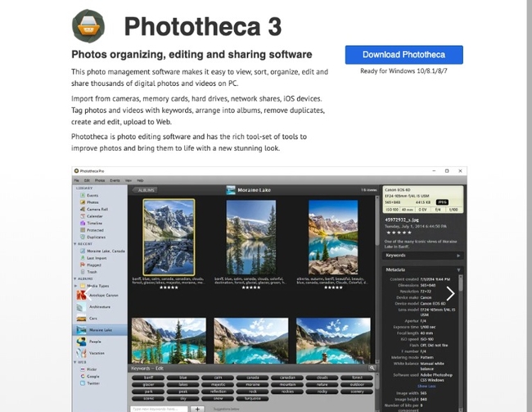Image resolution: width=532 pixels, height=412 pixels.
Task: Select the highlighted mountain reflection photo
Action: [169, 237]
